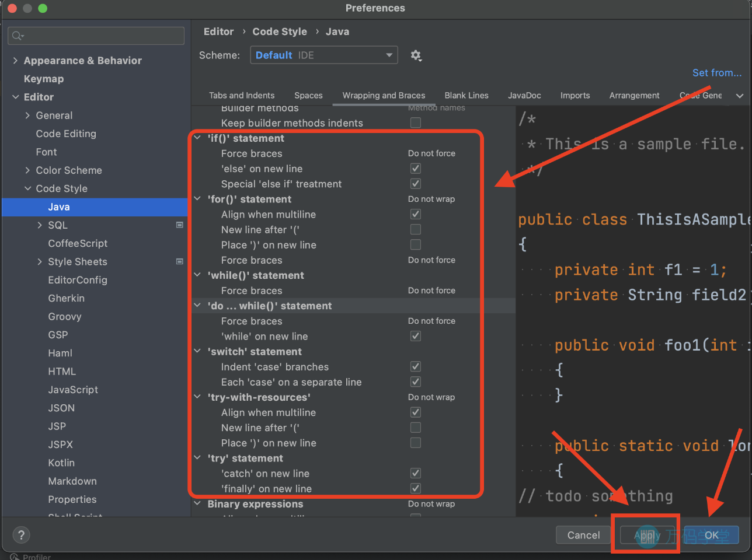
Task: Expand the Color Scheme node
Action: click(x=27, y=170)
